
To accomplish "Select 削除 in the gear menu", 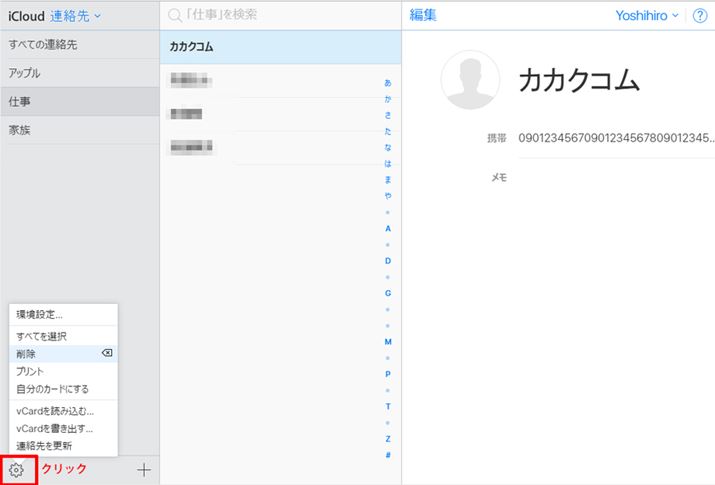I will click(27, 354).
